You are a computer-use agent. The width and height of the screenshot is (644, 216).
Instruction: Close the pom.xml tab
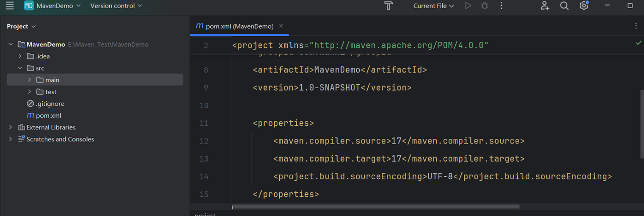coord(281,26)
